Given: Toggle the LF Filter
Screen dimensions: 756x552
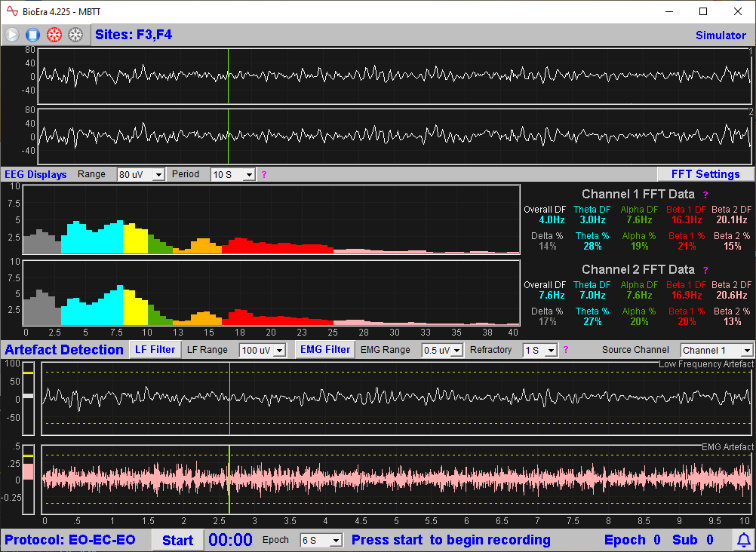Looking at the screenshot, I should (154, 349).
